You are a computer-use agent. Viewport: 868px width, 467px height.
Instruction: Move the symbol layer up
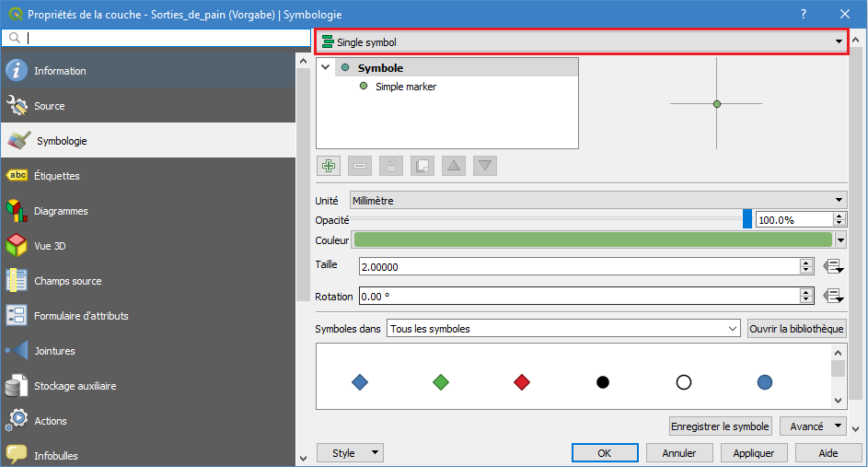coord(454,166)
